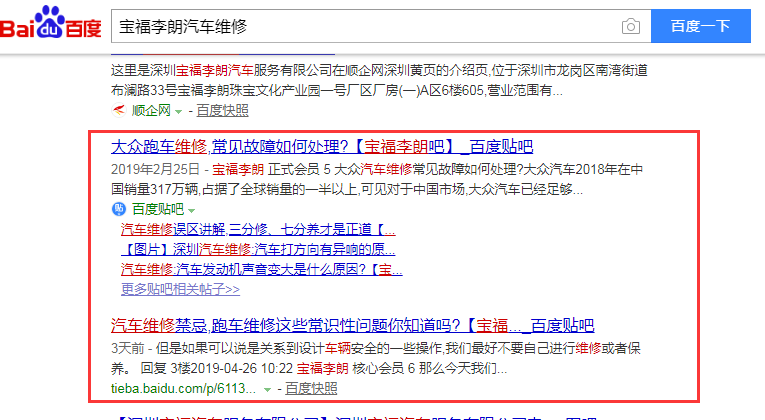Open result 汽车维修禁忌,跑车维修这些常识性问题你知道吗?
This screenshot has width=765, height=420.
(x=352, y=325)
